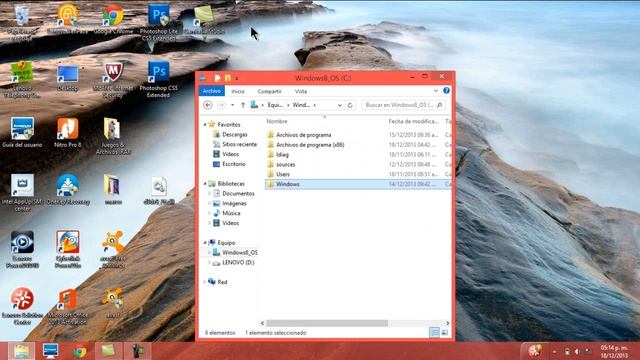
Task: Open Photoshop Lite CS5 Extended shortcut
Action: (158, 21)
